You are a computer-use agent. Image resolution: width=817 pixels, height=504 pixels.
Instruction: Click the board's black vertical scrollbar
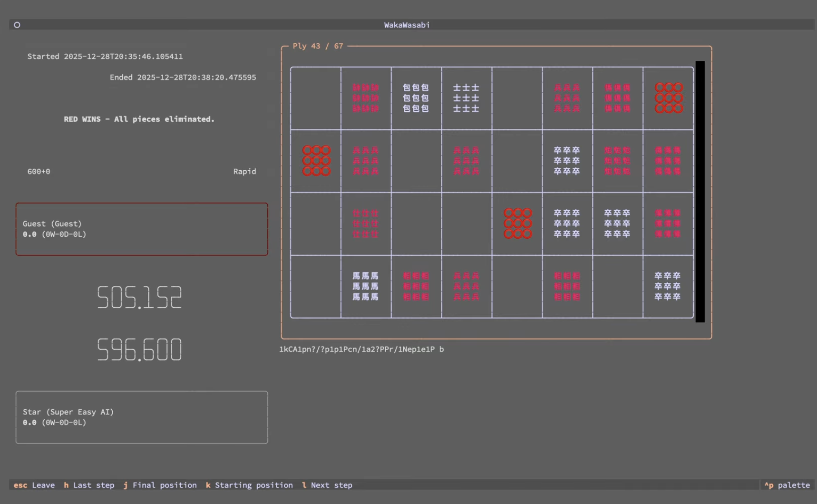tap(700, 192)
